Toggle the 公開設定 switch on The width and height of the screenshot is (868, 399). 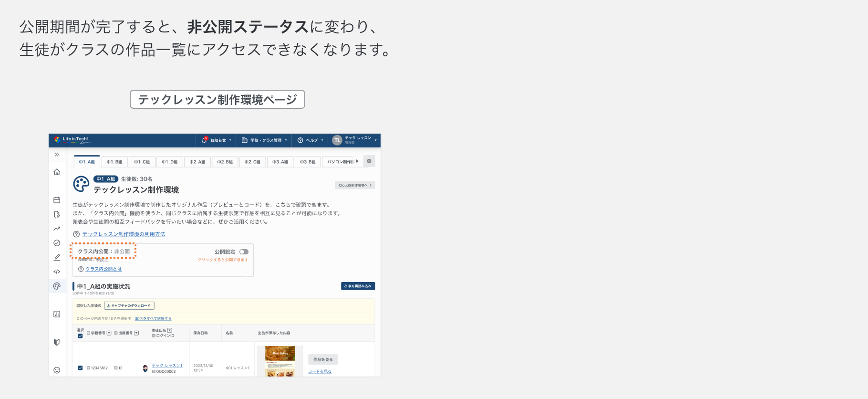[244, 252]
